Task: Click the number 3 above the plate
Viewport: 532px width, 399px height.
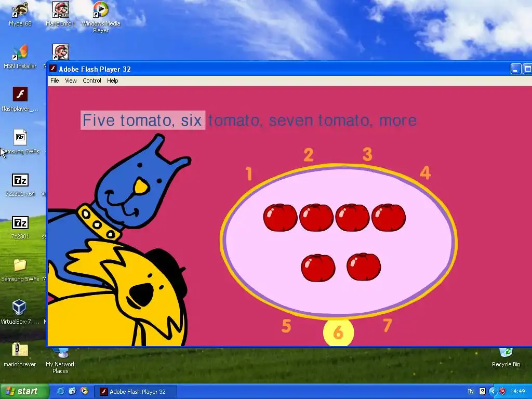Action: coord(367,154)
